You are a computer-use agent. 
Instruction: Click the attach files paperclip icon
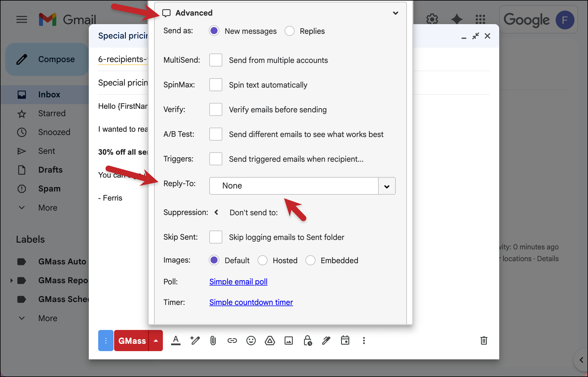pos(213,341)
